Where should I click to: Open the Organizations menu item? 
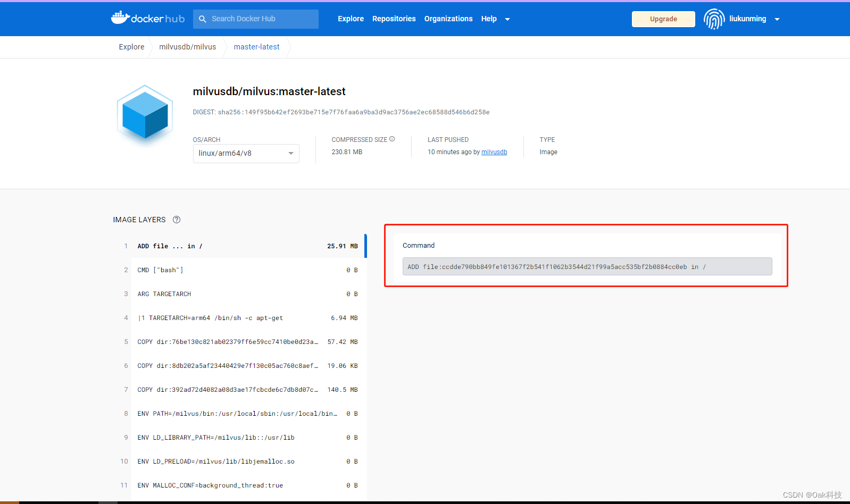coord(448,19)
